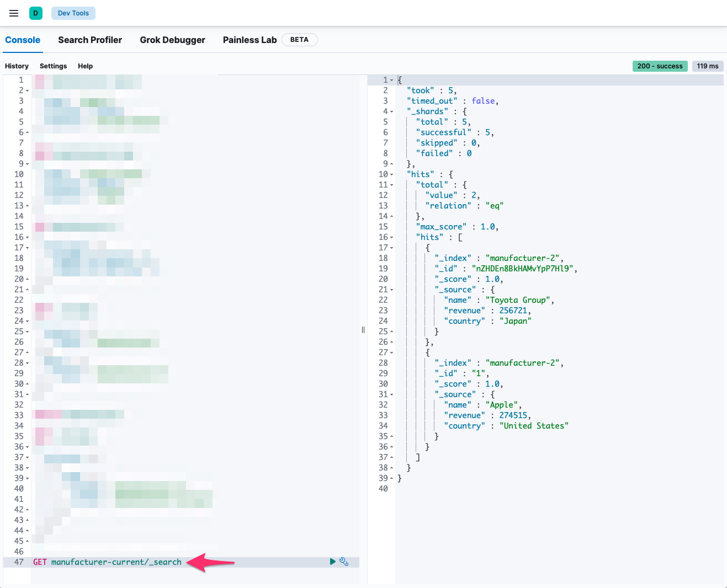Collapse the Toyota Group "_source" object
The image size is (727, 588).
point(392,290)
